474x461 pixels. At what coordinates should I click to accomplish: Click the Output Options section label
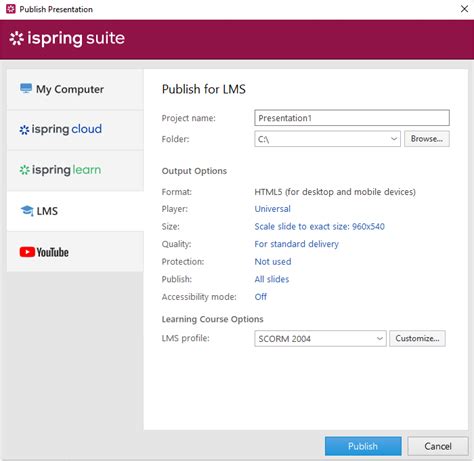tap(194, 171)
